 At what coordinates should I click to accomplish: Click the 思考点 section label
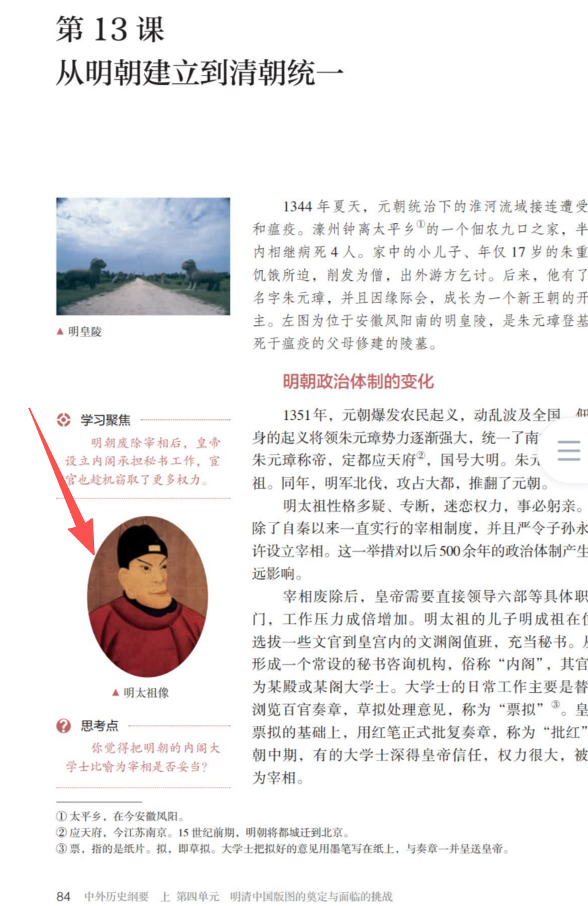(100, 727)
